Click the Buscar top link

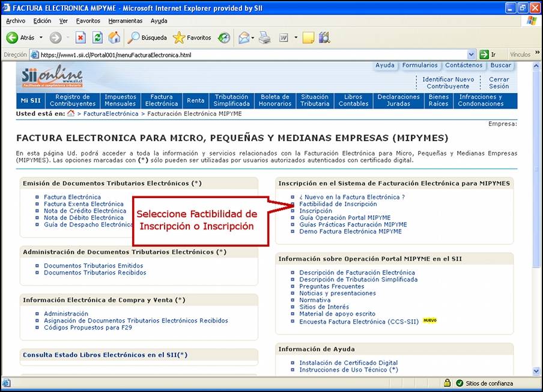pyautogui.click(x=501, y=65)
